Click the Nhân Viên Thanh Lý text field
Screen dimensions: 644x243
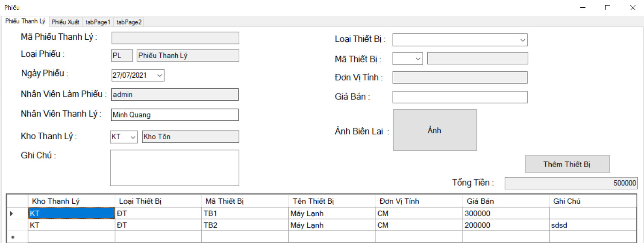[x=174, y=115]
